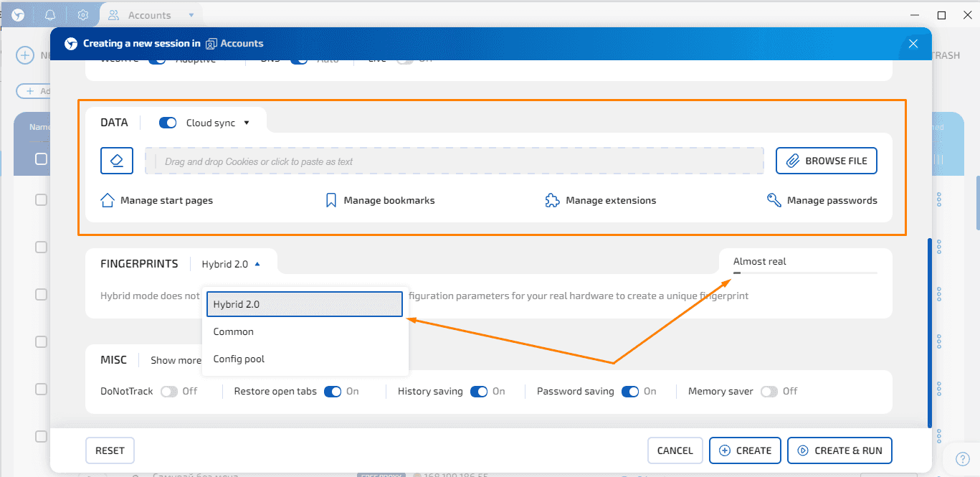Image resolution: width=980 pixels, height=477 pixels.
Task: Click the puzzle icon for Manage extensions
Action: 551,200
